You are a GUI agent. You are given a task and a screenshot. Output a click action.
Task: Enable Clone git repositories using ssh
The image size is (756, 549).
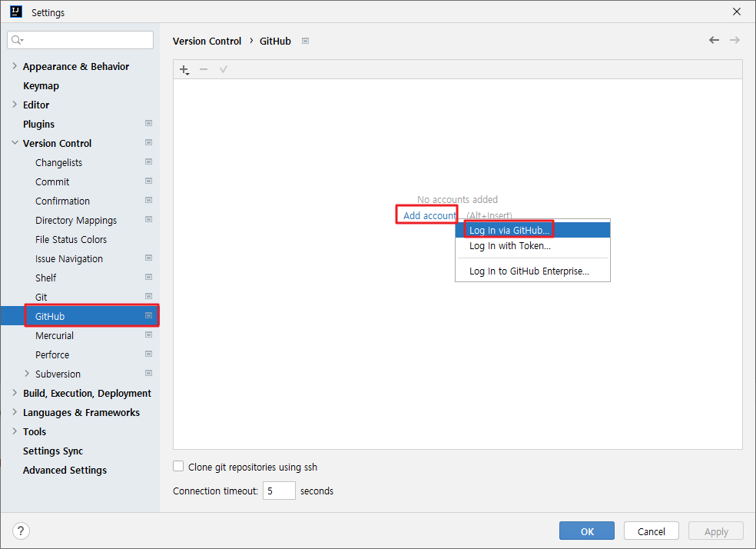(178, 466)
